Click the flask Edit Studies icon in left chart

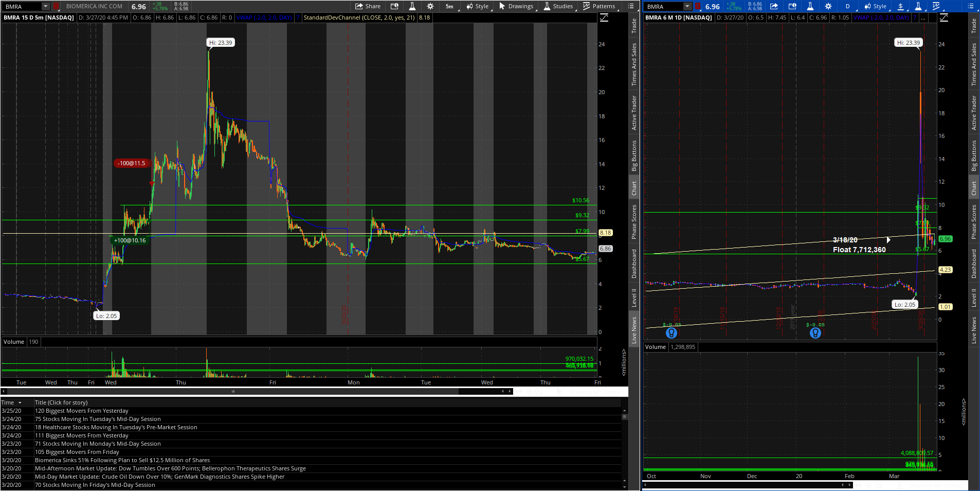pyautogui.click(x=412, y=6)
